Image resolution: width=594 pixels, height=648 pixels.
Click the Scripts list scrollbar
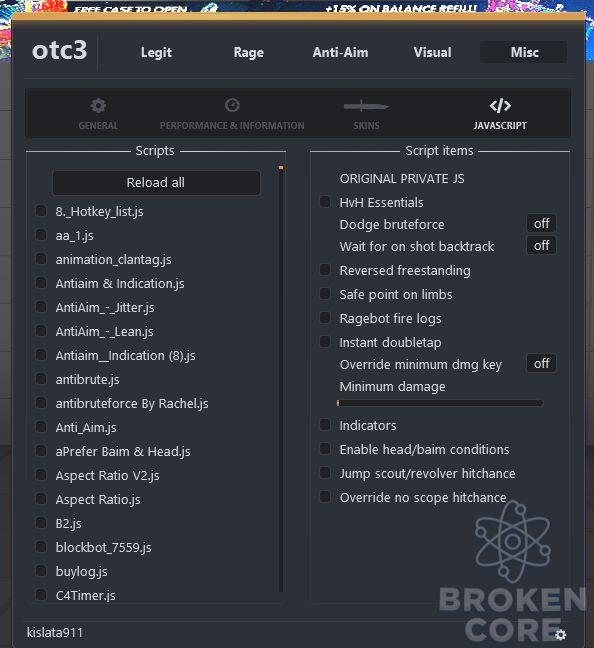click(281, 379)
